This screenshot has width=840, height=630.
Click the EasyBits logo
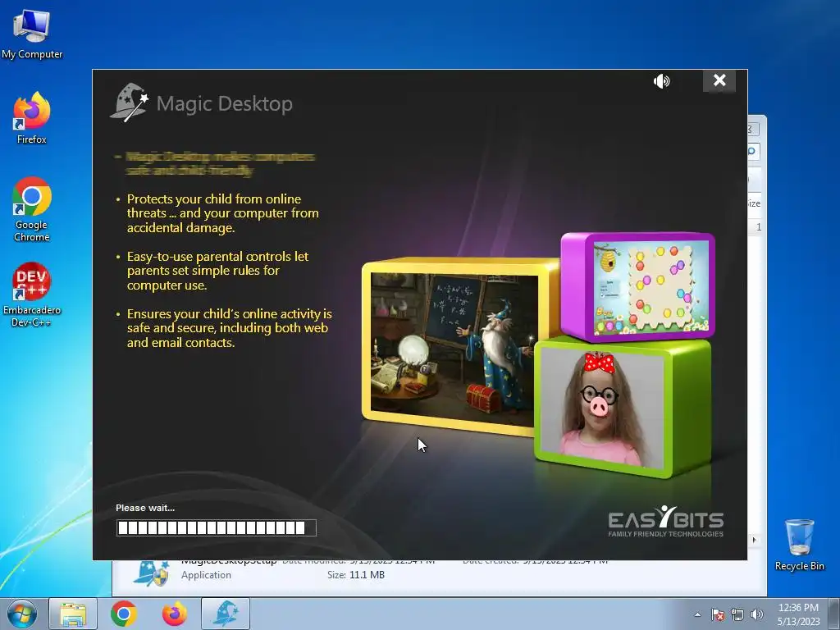665,521
